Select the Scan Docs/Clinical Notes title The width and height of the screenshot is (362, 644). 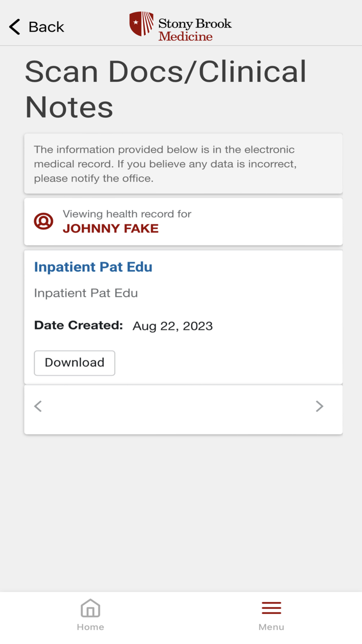point(165,89)
